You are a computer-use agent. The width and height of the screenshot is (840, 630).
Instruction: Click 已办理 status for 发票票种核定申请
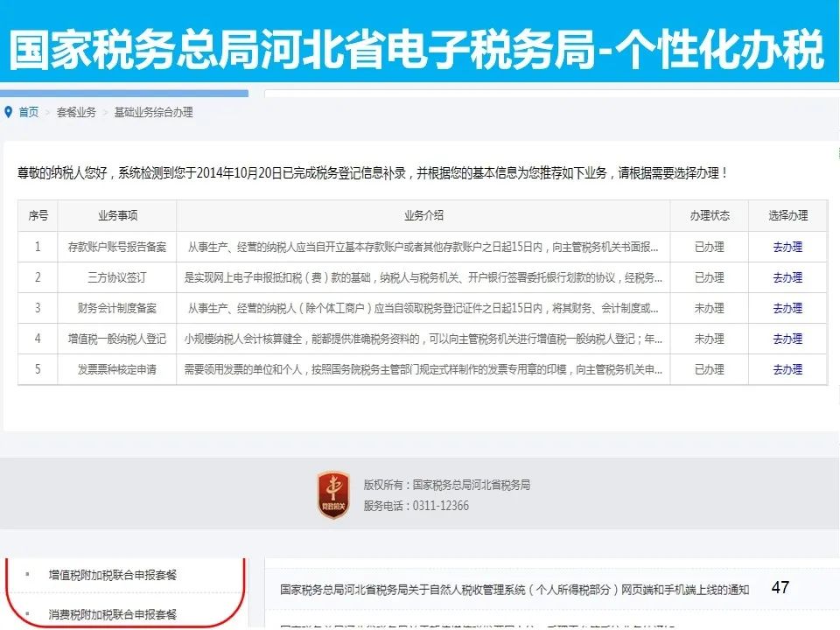[x=710, y=369]
